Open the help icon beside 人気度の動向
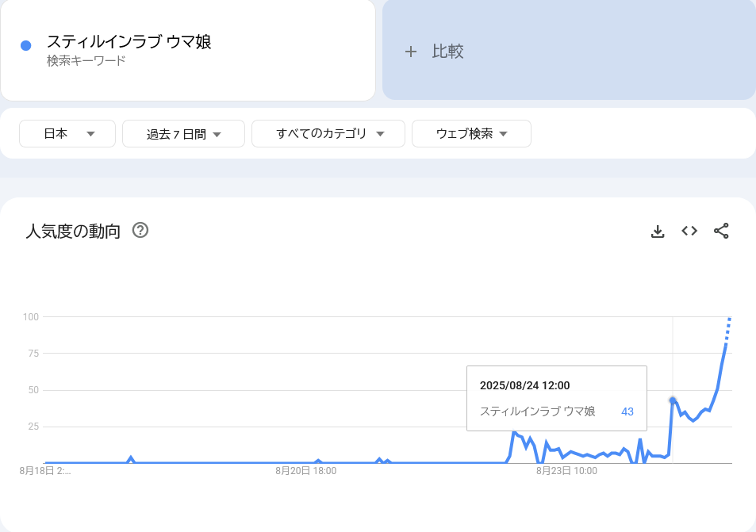Screen dimensions: 756x532 pyautogui.click(x=140, y=231)
